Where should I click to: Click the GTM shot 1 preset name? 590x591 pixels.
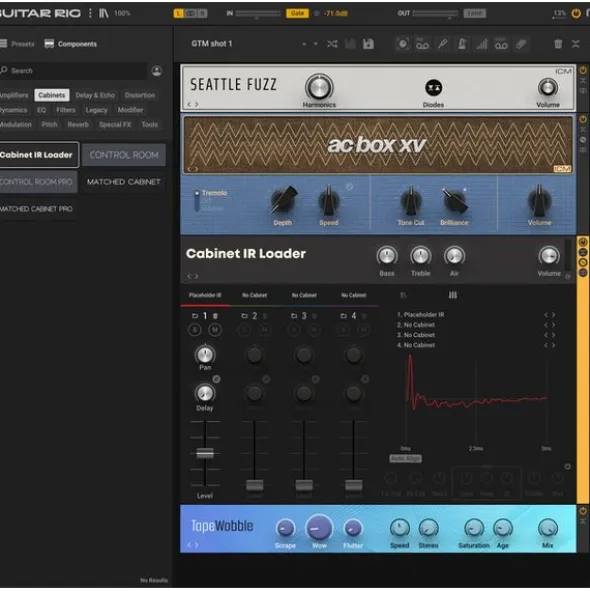click(211, 44)
